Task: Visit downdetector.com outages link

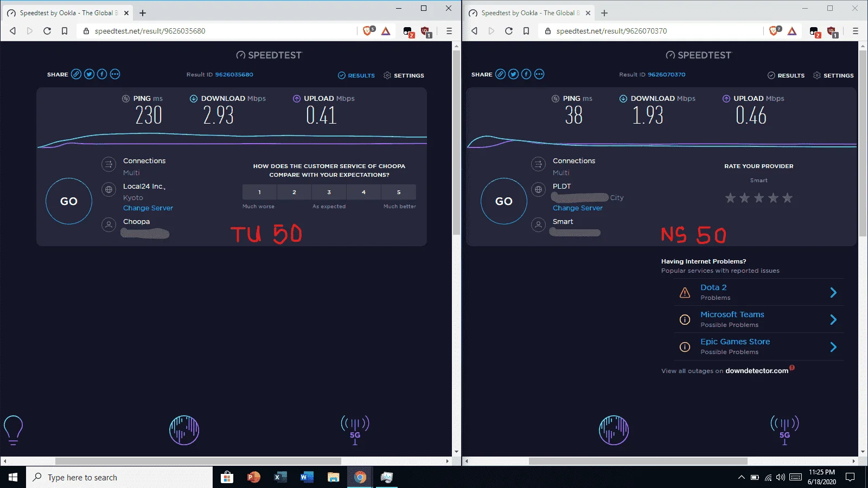Action: [x=757, y=371]
